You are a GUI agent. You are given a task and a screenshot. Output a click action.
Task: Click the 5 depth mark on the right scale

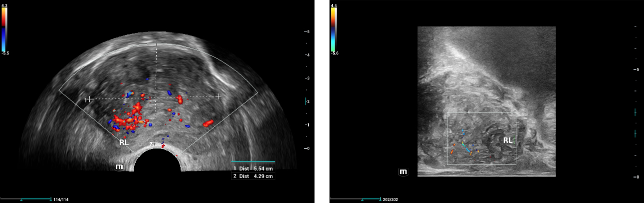(x=637, y=69)
